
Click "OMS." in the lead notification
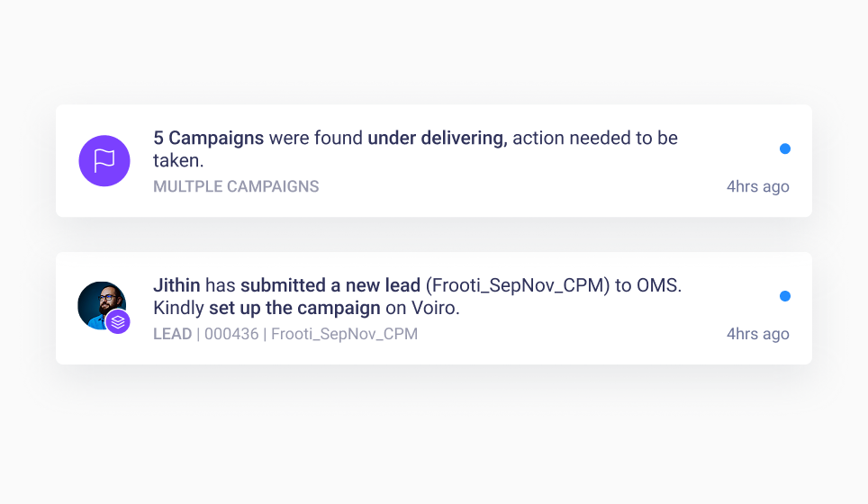pos(659,286)
